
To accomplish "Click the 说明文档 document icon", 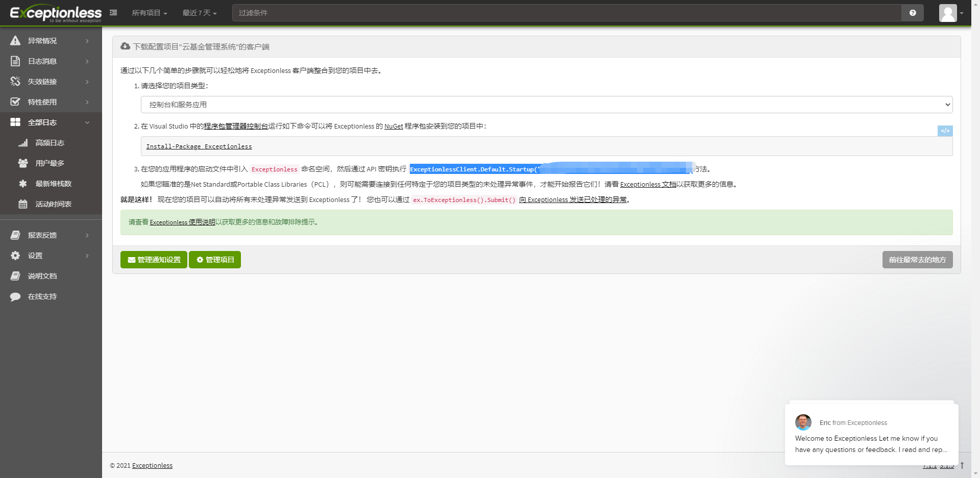I will [15, 276].
